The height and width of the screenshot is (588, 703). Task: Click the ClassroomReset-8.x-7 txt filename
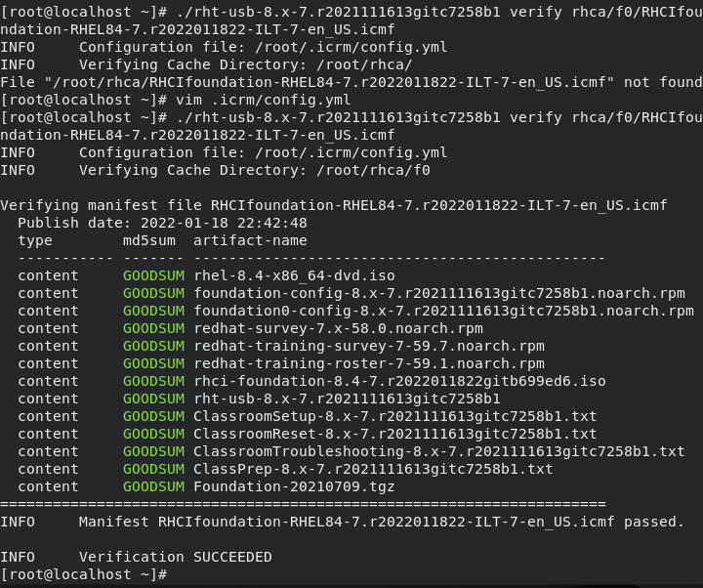(x=394, y=434)
